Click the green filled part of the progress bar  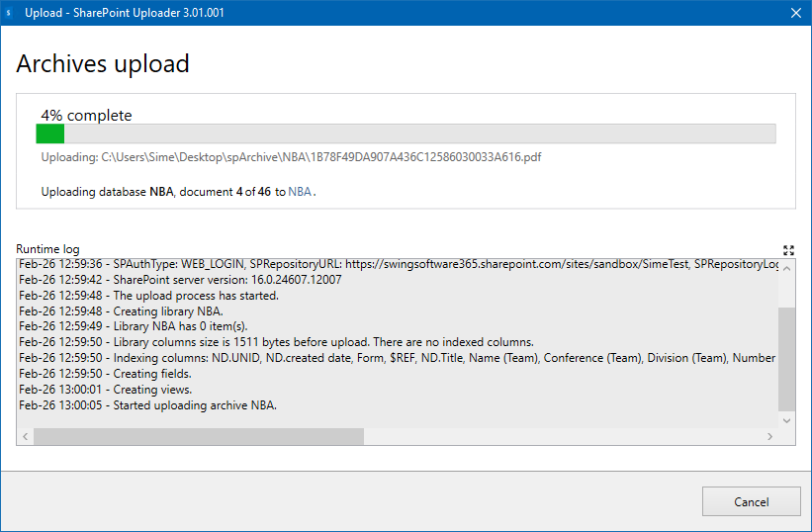pos(50,133)
